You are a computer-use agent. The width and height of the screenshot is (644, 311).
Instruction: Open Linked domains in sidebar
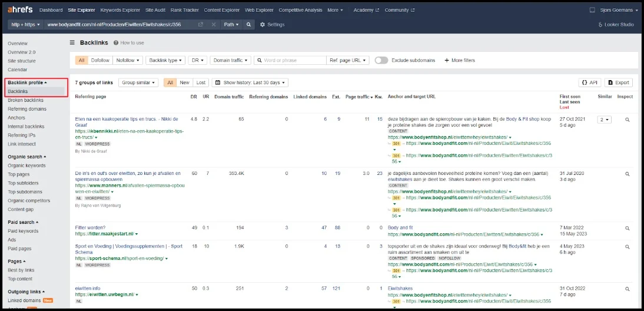click(24, 300)
